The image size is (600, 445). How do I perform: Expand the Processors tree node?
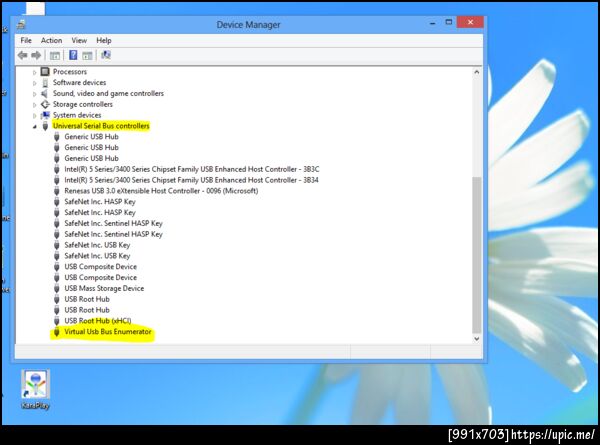tap(34, 72)
